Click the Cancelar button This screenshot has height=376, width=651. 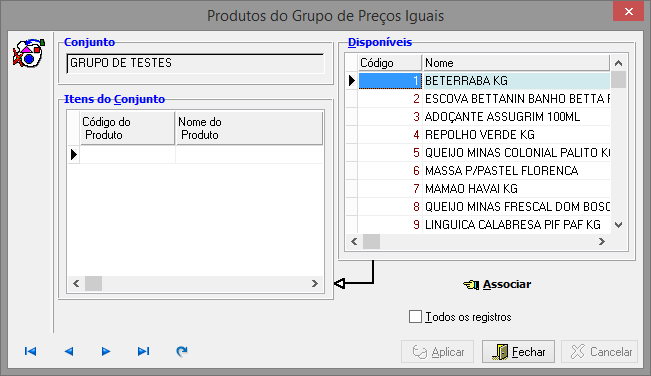pos(600,352)
